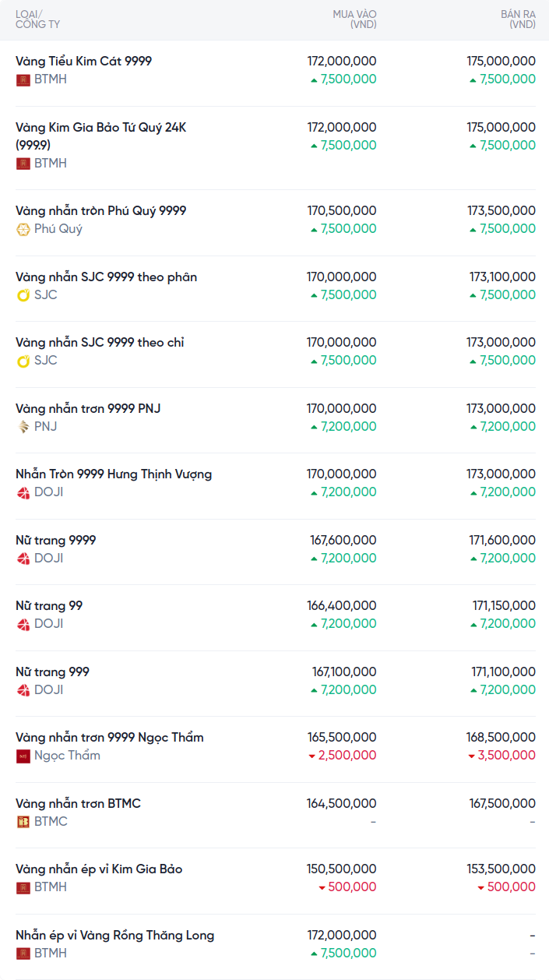Click the BTMC company logo icon

tap(23, 822)
